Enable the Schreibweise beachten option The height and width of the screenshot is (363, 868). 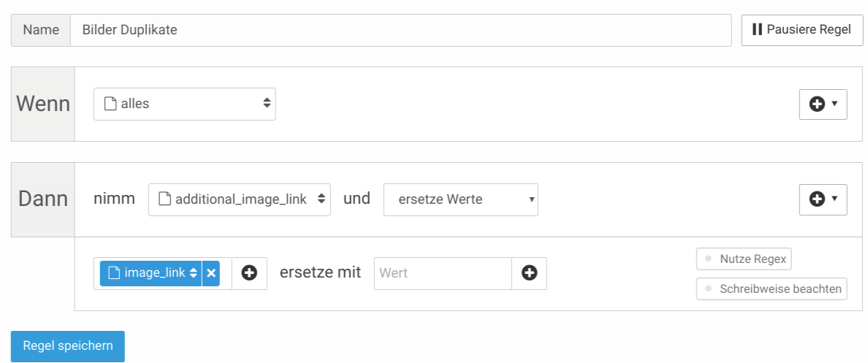pyautogui.click(x=772, y=289)
